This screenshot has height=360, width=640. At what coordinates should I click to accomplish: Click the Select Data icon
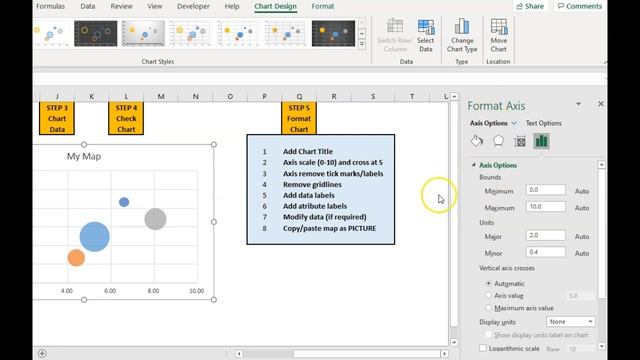[426, 36]
